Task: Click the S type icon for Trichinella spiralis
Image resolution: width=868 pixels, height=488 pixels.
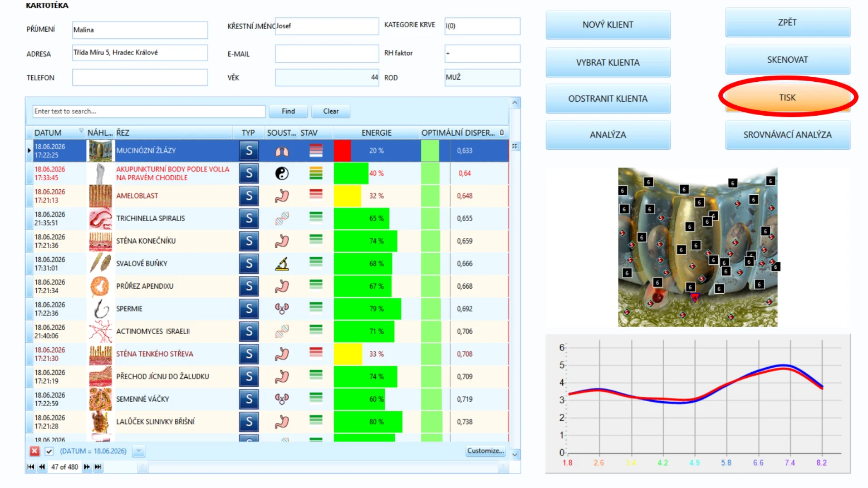Action: point(249,219)
